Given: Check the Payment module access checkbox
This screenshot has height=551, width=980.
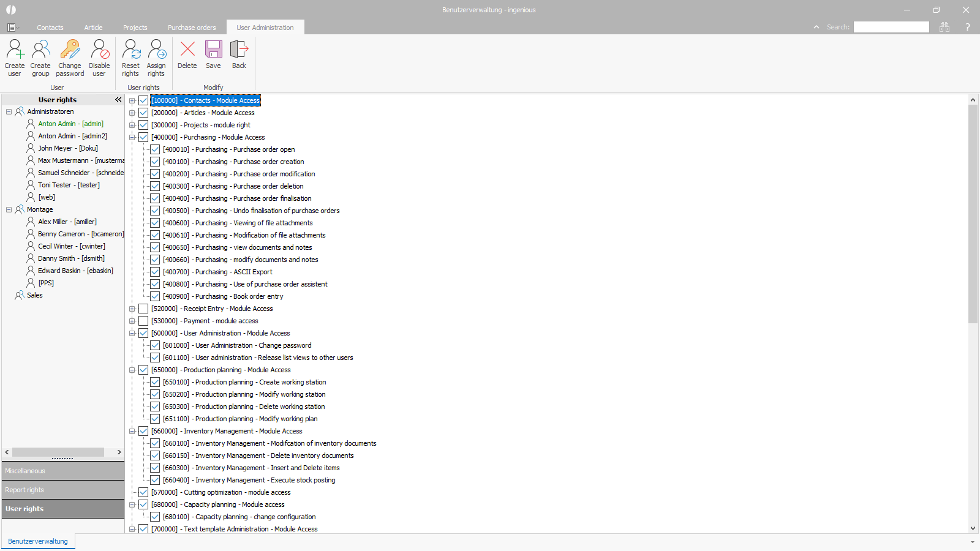Looking at the screenshot, I should pyautogui.click(x=143, y=321).
